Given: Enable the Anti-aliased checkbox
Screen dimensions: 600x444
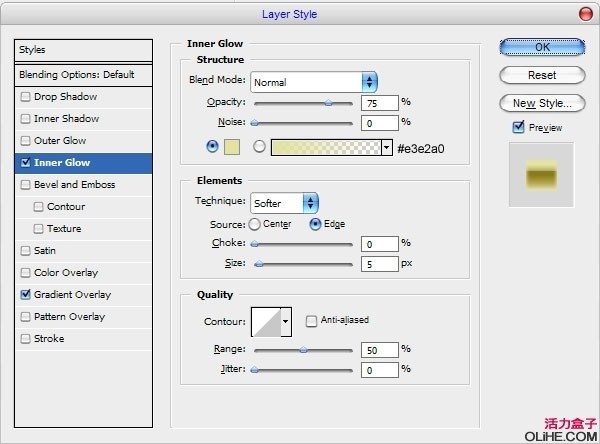Looking at the screenshot, I should coord(312,320).
